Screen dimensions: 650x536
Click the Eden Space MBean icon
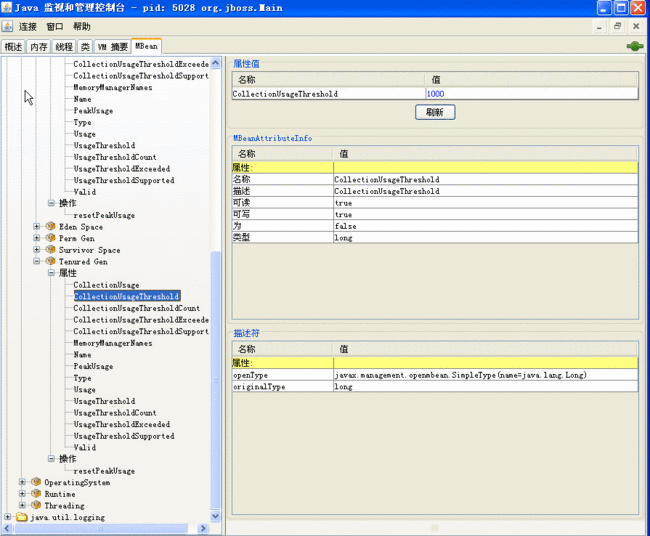coord(51,226)
